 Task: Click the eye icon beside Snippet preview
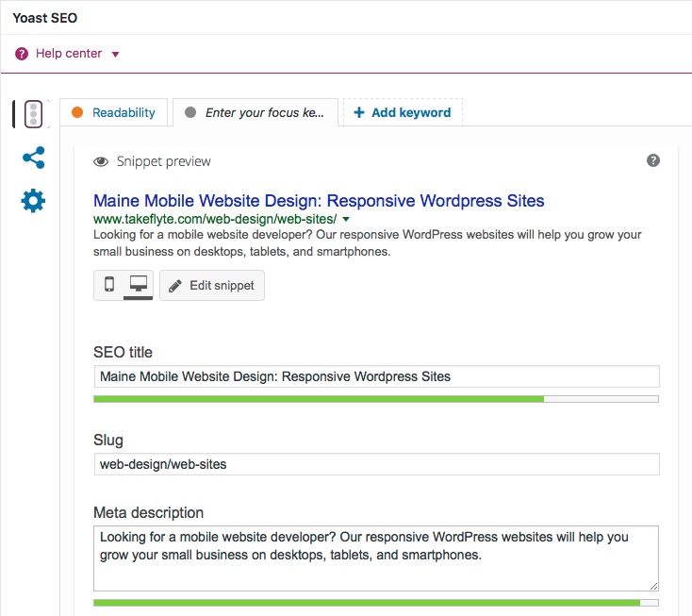tap(101, 161)
